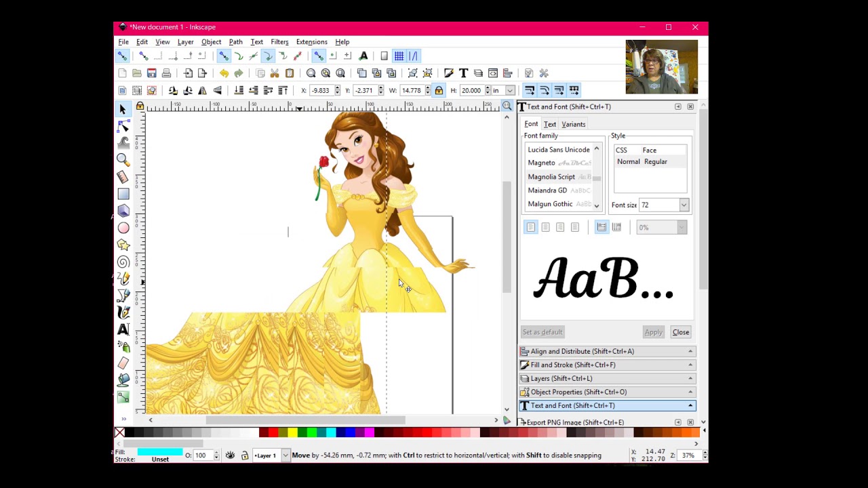Image resolution: width=868 pixels, height=488 pixels.
Task: Select the Calligraphy tool
Action: 123,312
